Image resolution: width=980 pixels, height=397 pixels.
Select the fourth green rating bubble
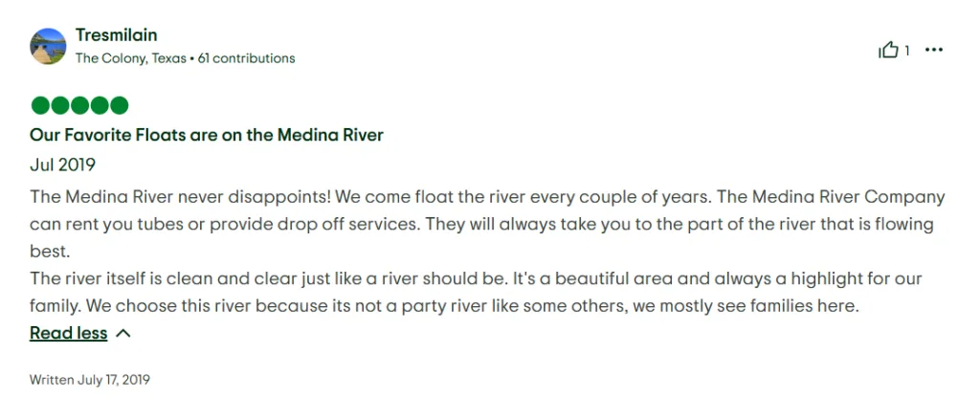pos(100,105)
